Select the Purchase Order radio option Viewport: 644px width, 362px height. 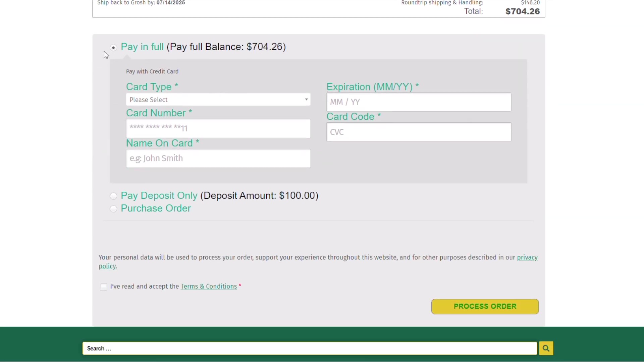[114, 209]
